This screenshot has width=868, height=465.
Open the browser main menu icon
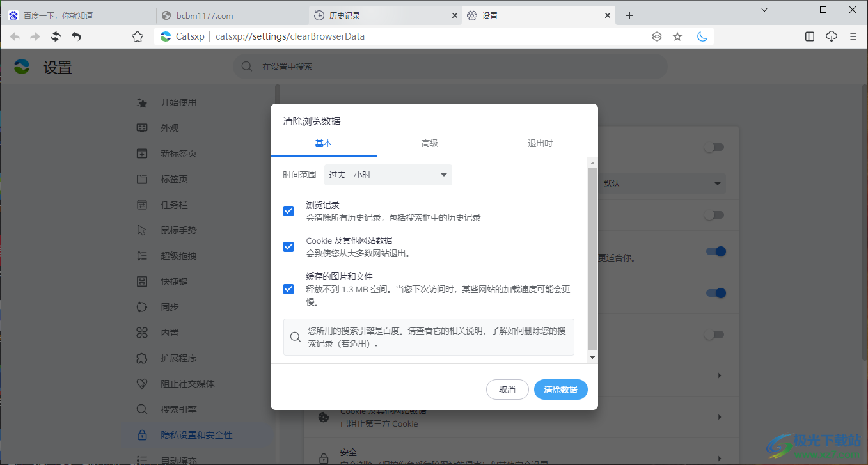tap(853, 36)
